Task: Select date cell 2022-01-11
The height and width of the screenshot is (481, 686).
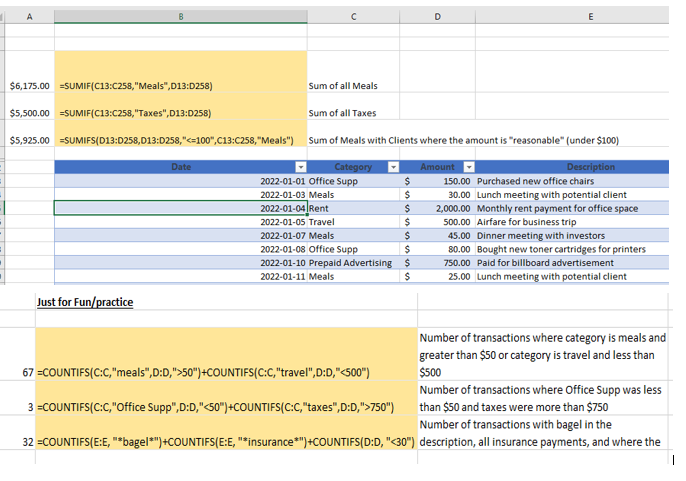Action: pyautogui.click(x=181, y=276)
